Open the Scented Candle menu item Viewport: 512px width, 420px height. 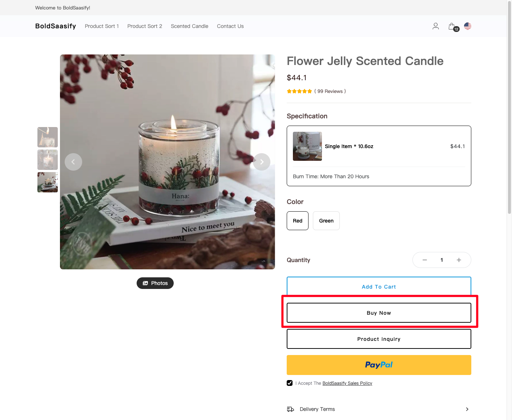click(189, 26)
